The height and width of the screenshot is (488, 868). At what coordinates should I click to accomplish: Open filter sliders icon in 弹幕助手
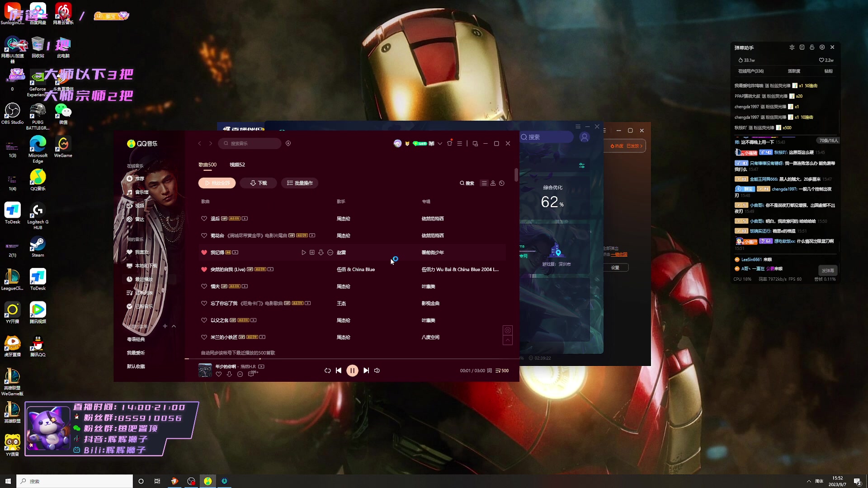point(792,47)
